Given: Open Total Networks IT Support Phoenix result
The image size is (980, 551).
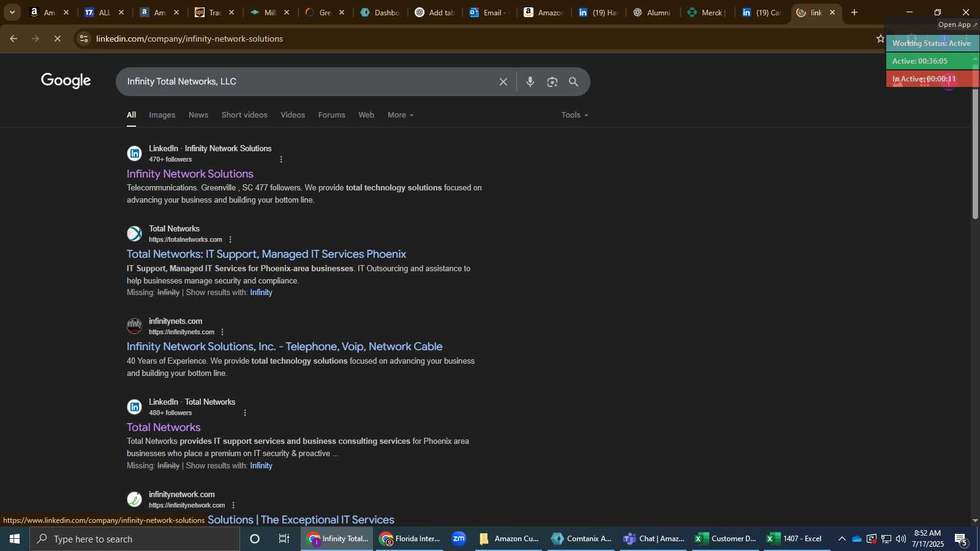Looking at the screenshot, I should click(x=266, y=254).
